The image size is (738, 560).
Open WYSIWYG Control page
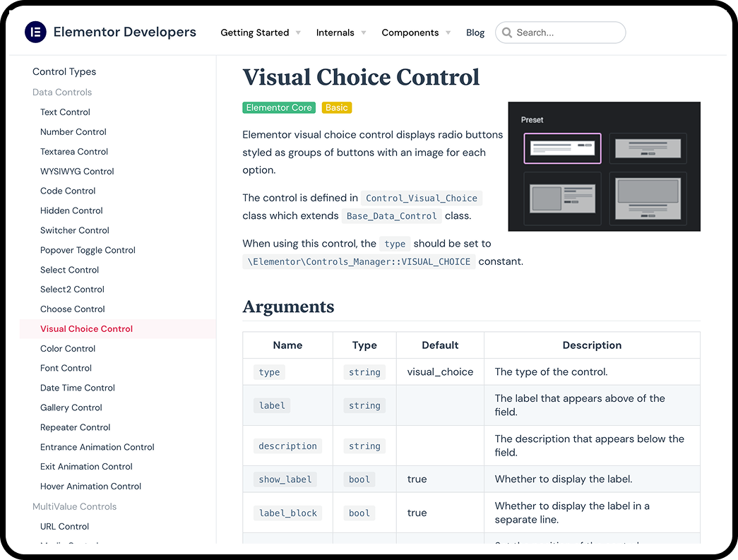[x=77, y=172]
